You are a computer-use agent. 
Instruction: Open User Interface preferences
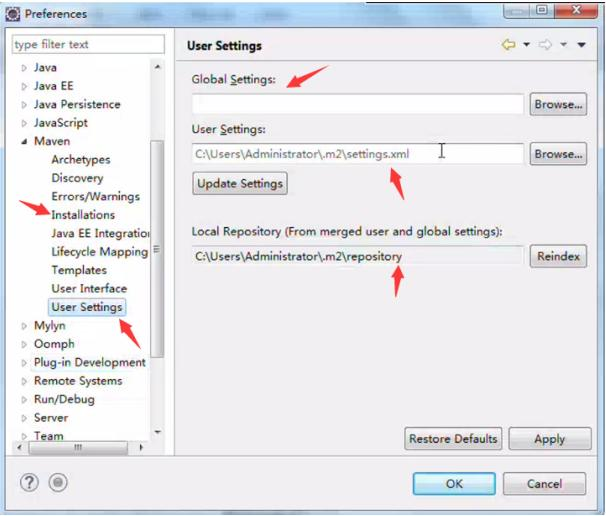click(x=89, y=289)
